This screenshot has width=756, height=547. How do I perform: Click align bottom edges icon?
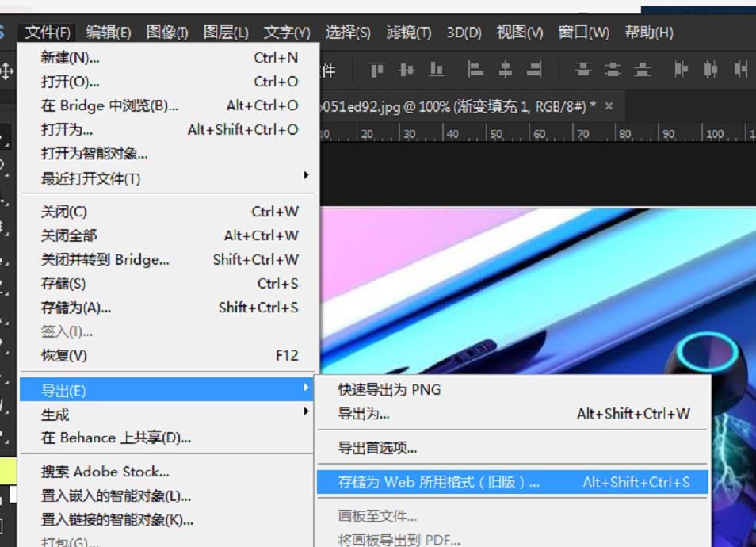[437, 70]
